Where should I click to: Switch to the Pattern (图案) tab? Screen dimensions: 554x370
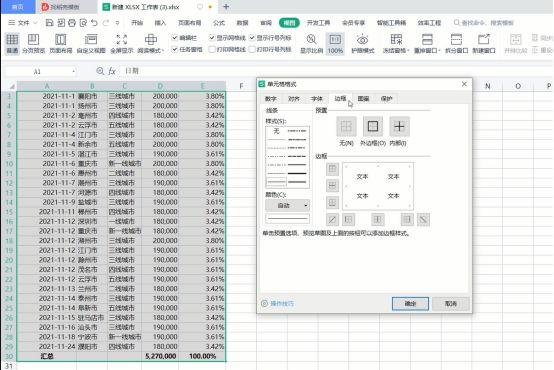363,99
